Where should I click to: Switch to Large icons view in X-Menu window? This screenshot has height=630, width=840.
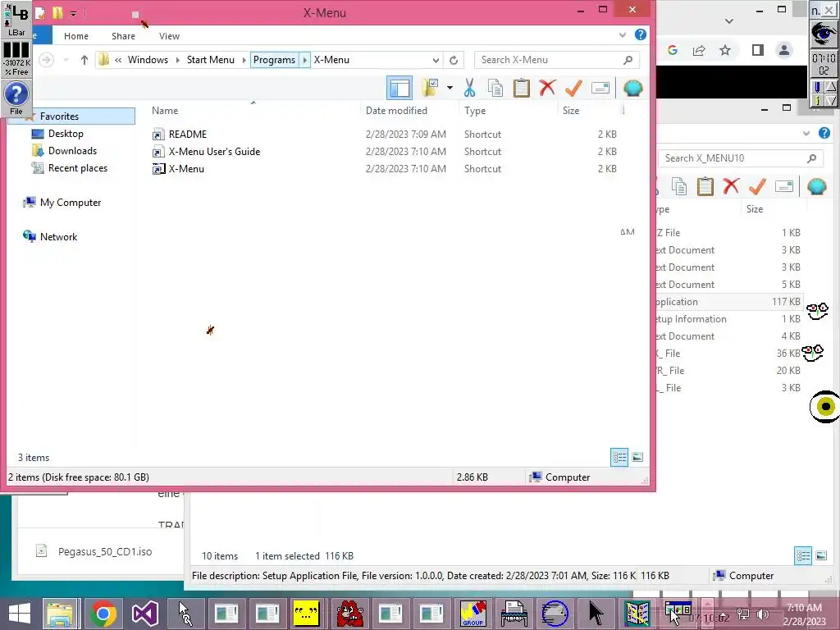coord(637,457)
